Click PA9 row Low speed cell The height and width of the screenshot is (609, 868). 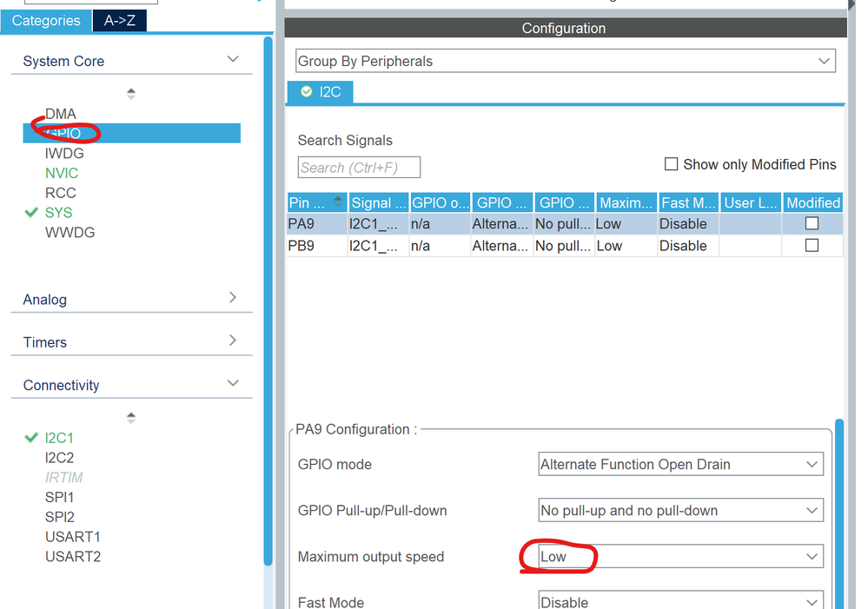(x=626, y=223)
